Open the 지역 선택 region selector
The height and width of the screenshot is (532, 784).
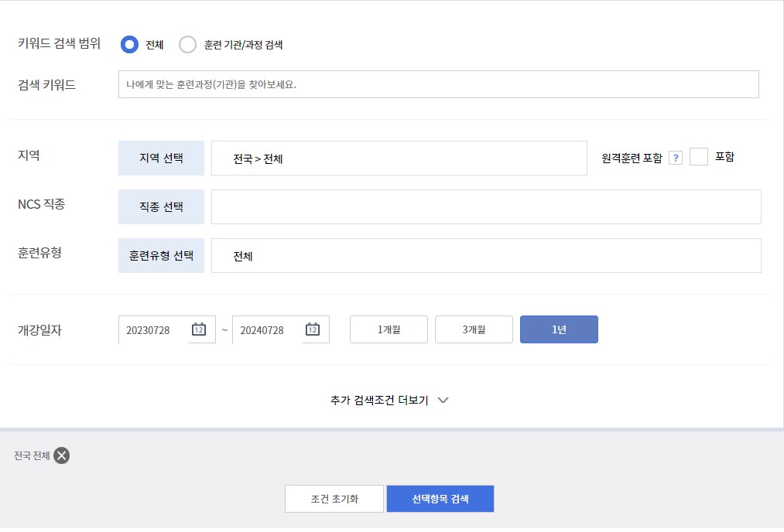tap(161, 157)
